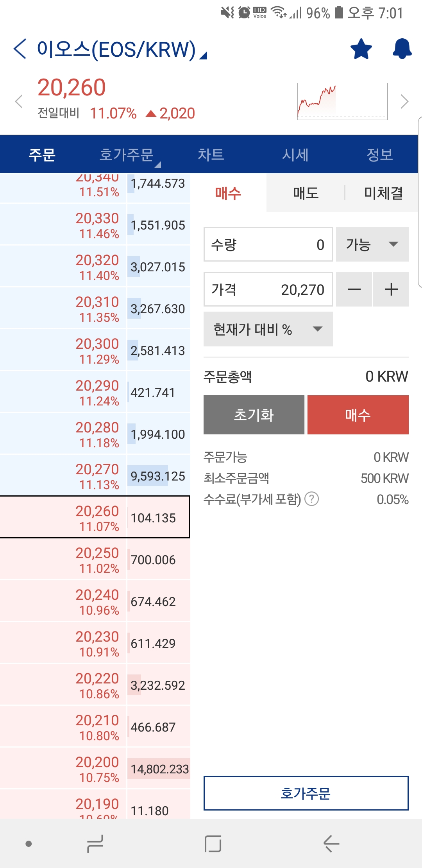This screenshot has width=422, height=868.
Task: Go to next coin with right chevron
Action: pyautogui.click(x=404, y=102)
